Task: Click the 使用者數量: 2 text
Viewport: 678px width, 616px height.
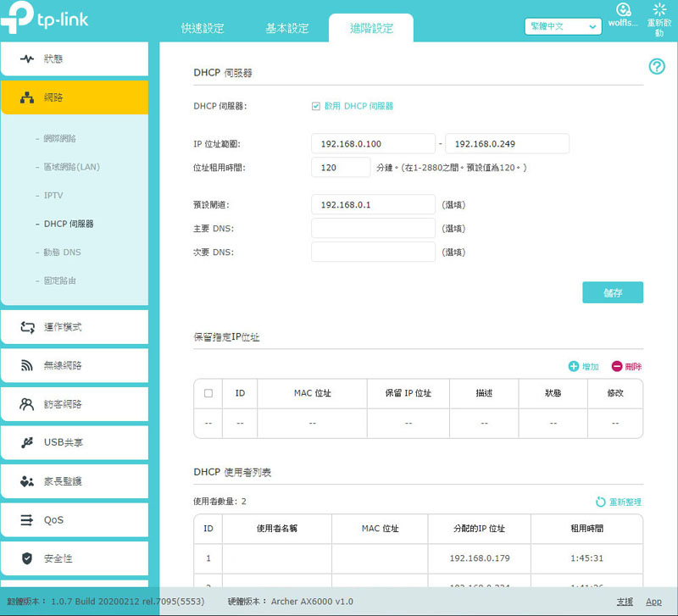Action: (220, 502)
